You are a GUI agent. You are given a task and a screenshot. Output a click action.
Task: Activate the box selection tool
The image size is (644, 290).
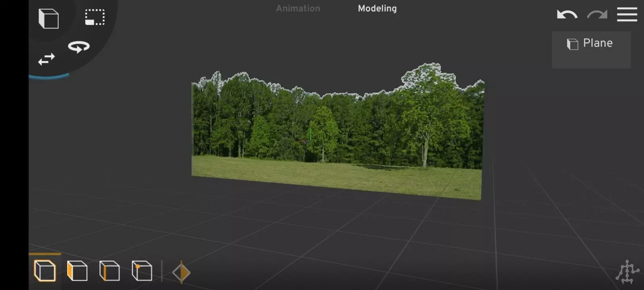(95, 17)
